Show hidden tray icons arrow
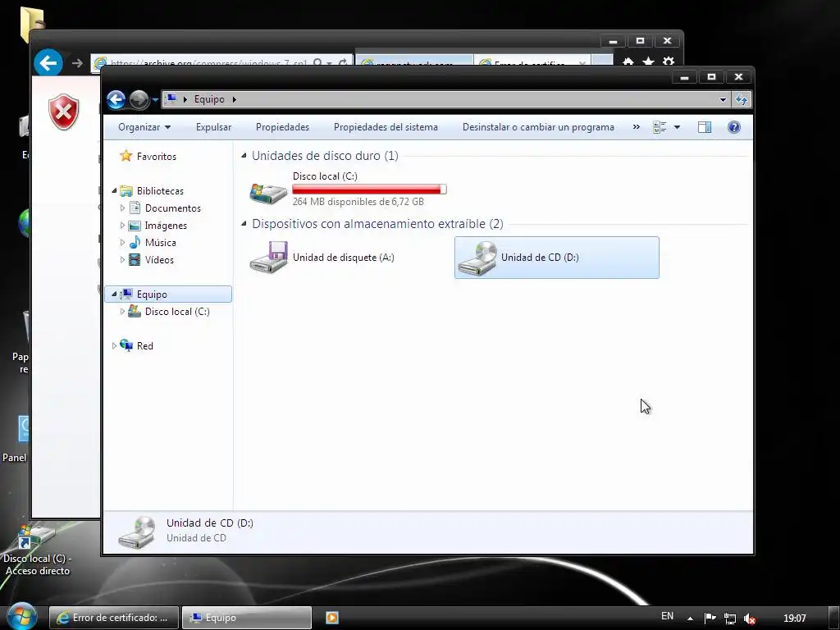The height and width of the screenshot is (630, 840). click(691, 619)
